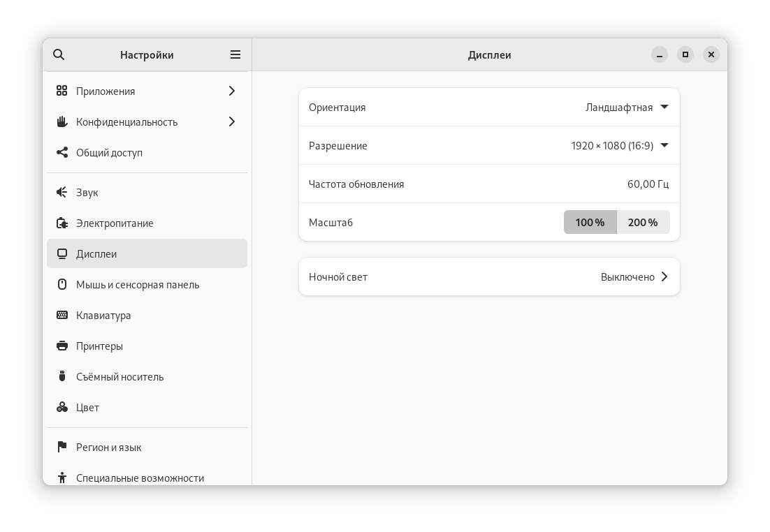Click the Электропитание battery icon
Viewport: 770px width, 532px height.
[62, 223]
